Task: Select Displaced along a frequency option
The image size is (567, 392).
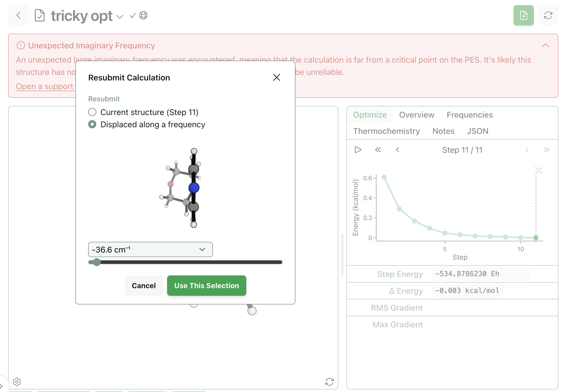Action: [x=92, y=124]
